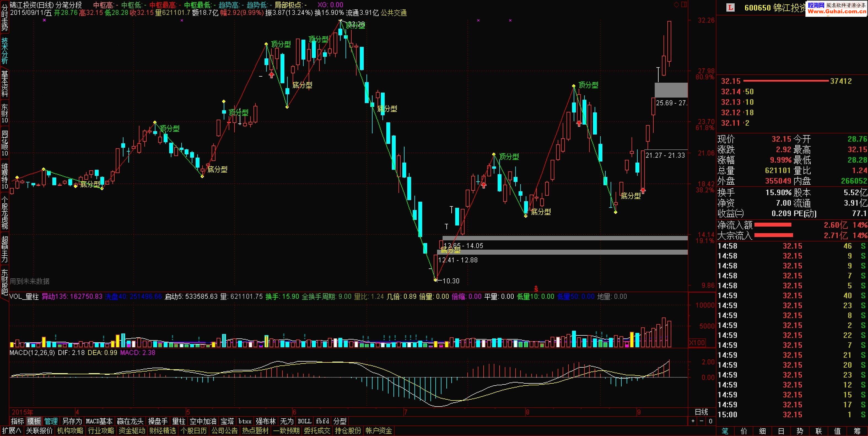Click the red L margin-trading badge

pyautogui.click(x=730, y=7)
